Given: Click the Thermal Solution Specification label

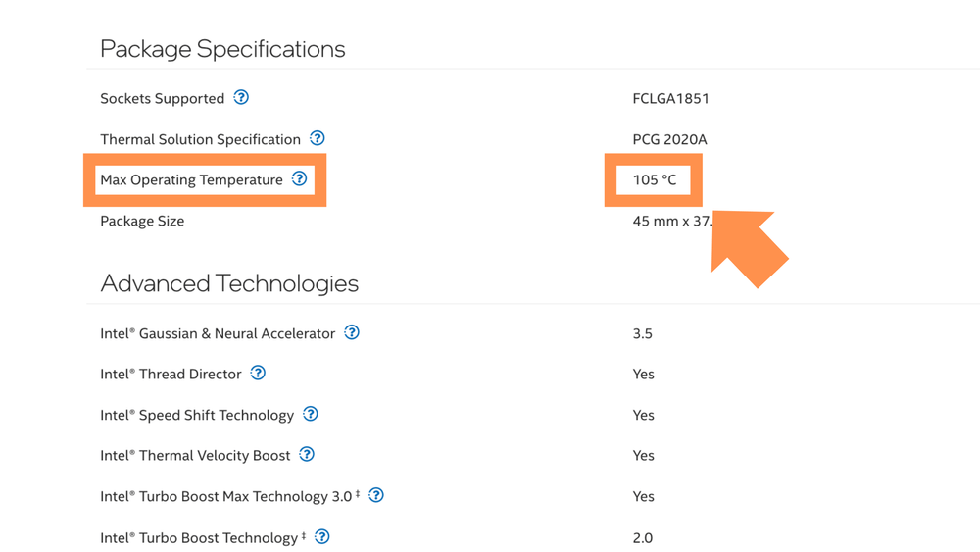Looking at the screenshot, I should point(200,139).
